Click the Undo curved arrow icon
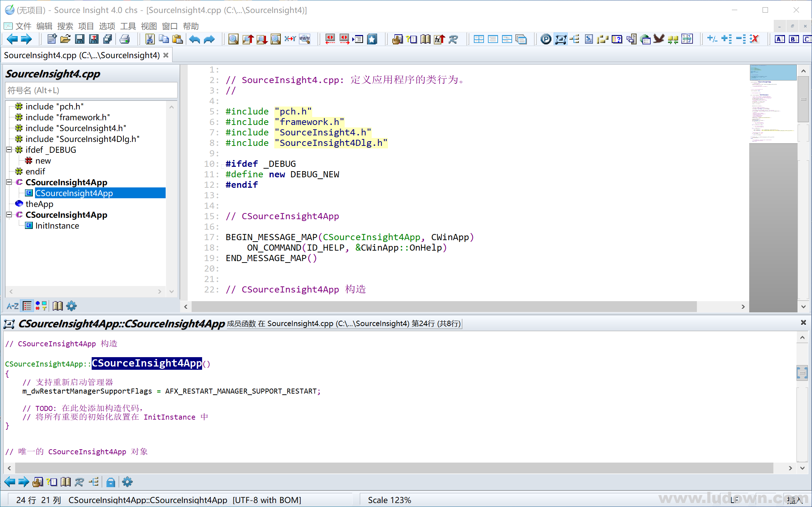 [x=195, y=39]
